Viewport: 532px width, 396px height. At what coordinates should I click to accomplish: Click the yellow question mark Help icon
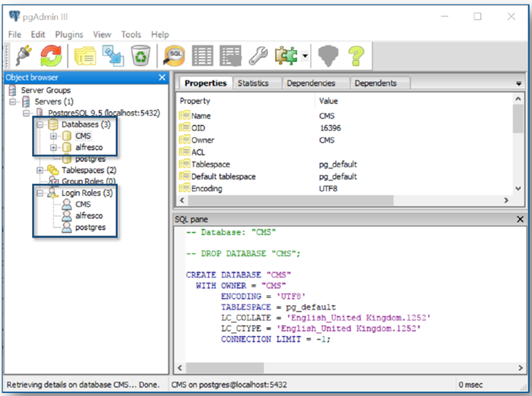tap(356, 56)
